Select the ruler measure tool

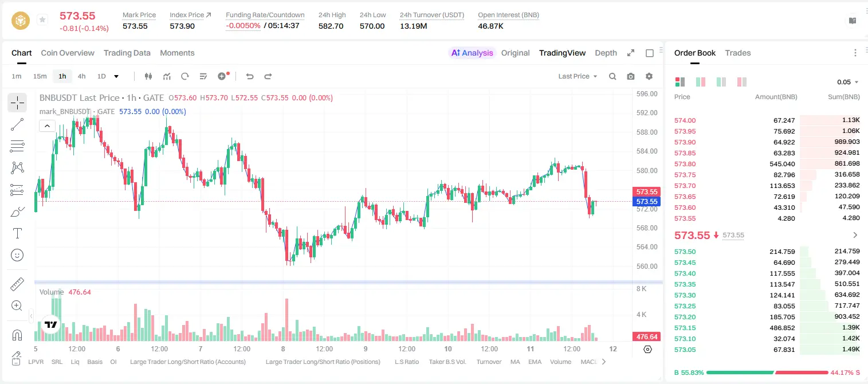point(17,284)
